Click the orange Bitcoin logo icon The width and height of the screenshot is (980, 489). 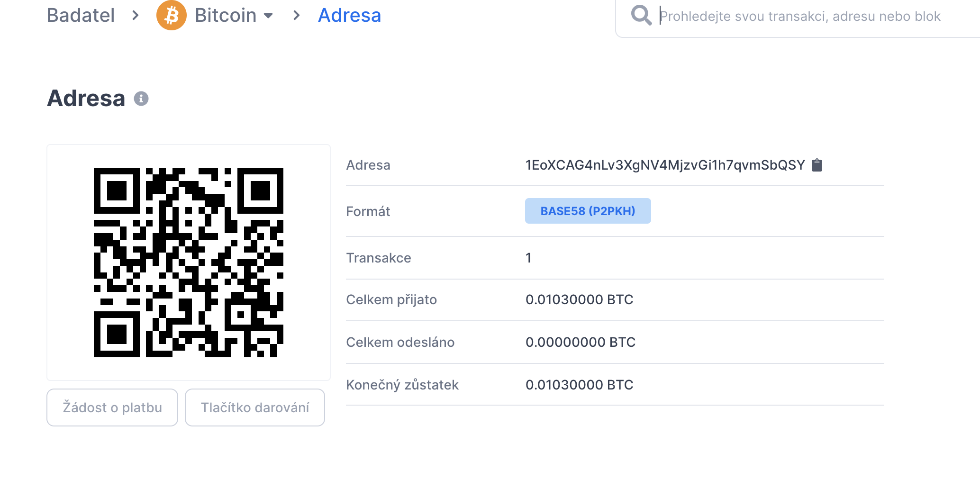click(x=171, y=16)
